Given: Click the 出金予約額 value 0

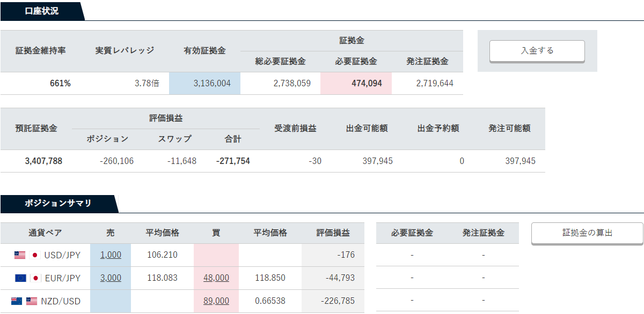Looking at the screenshot, I should click(462, 161).
